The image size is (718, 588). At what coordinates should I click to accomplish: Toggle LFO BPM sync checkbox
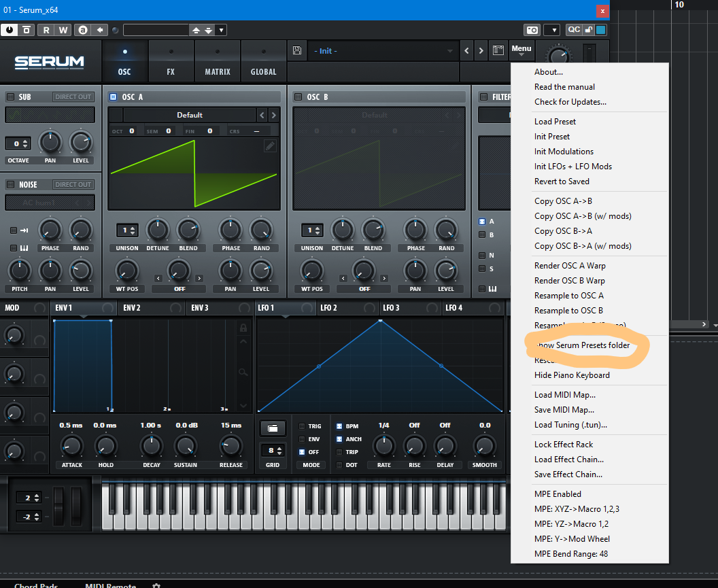click(339, 426)
